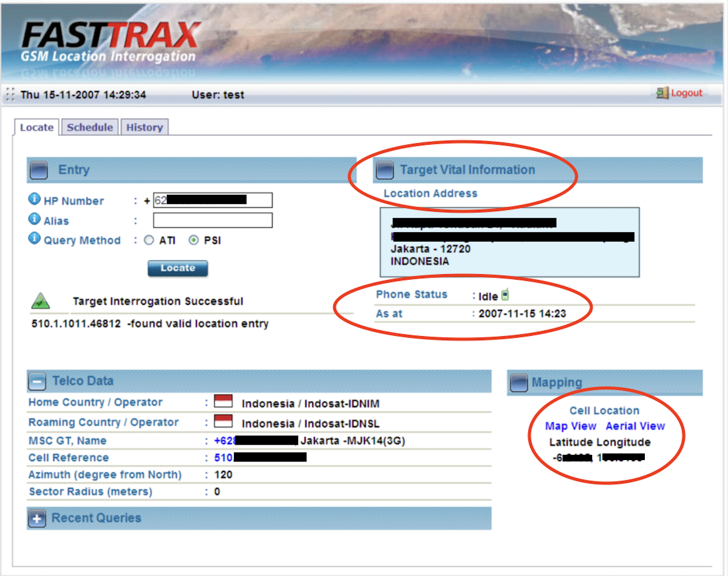Focus the Alias input field

pos(213,220)
